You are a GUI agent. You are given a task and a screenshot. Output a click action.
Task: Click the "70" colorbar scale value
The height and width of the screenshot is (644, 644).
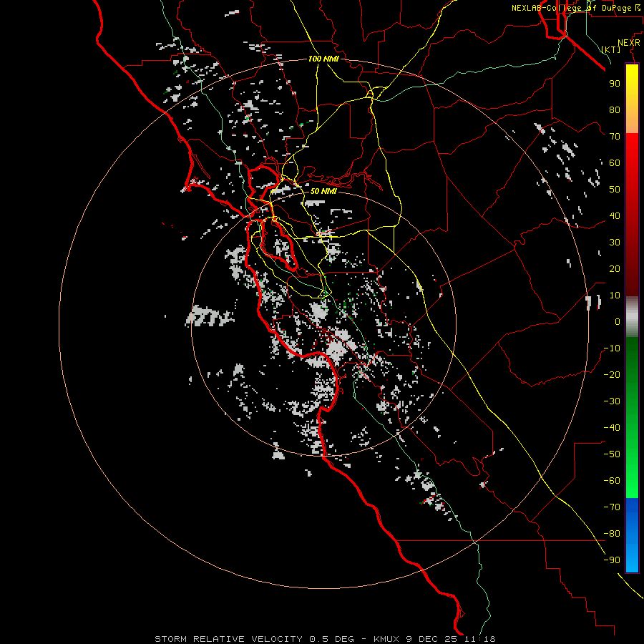pyautogui.click(x=615, y=137)
